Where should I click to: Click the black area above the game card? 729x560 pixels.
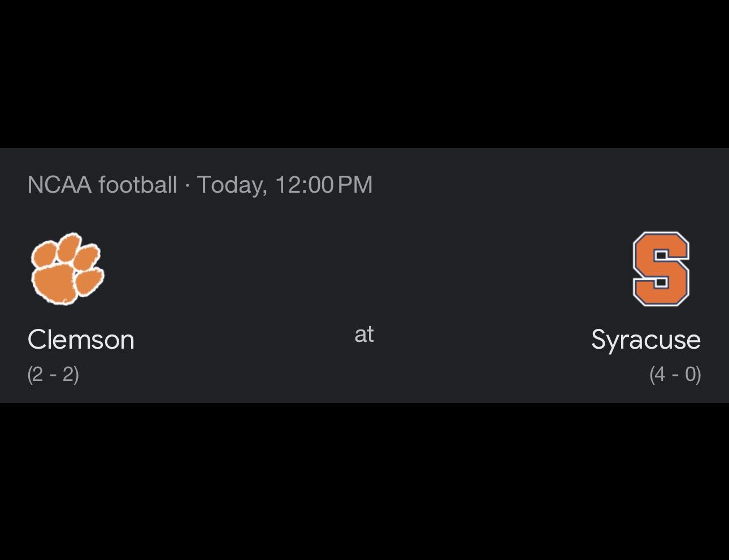(364, 73)
